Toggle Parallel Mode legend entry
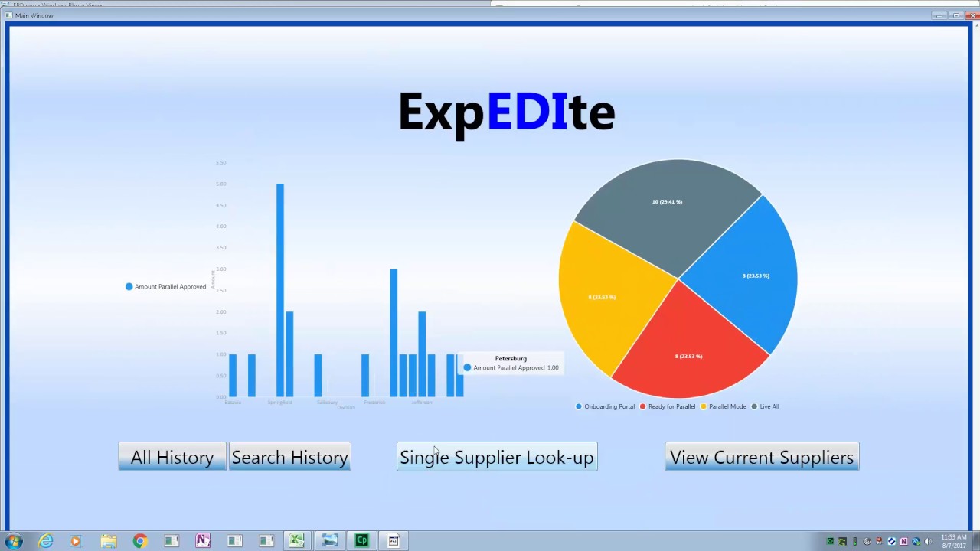Viewport: 980px width, 551px height. 724,406
